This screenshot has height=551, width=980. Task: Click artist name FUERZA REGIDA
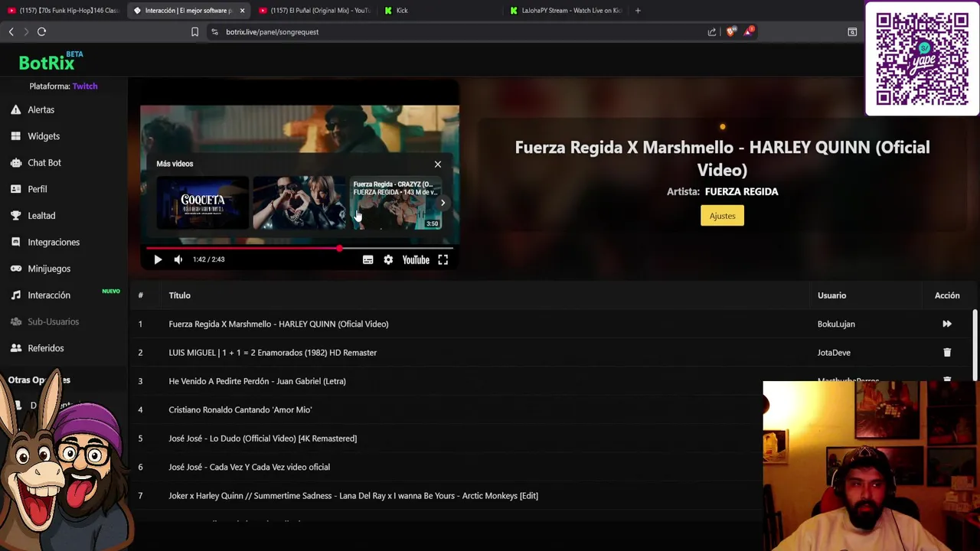tap(741, 192)
